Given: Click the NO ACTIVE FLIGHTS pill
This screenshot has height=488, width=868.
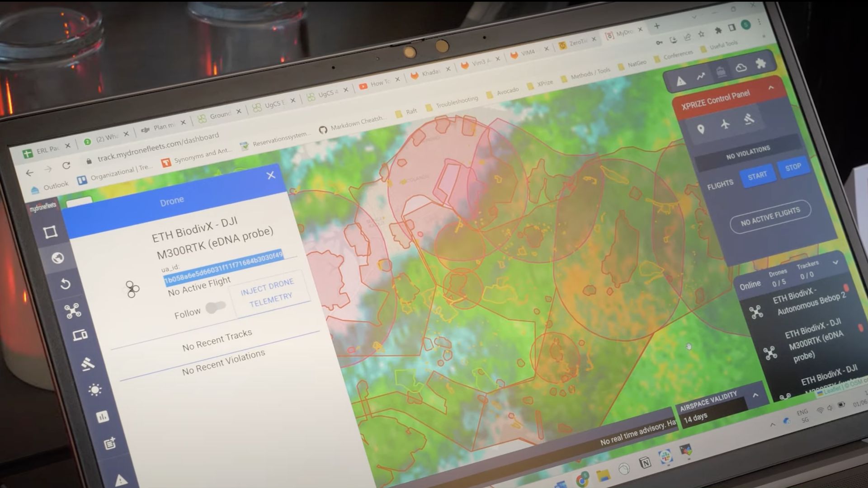Looking at the screenshot, I should [x=770, y=217].
